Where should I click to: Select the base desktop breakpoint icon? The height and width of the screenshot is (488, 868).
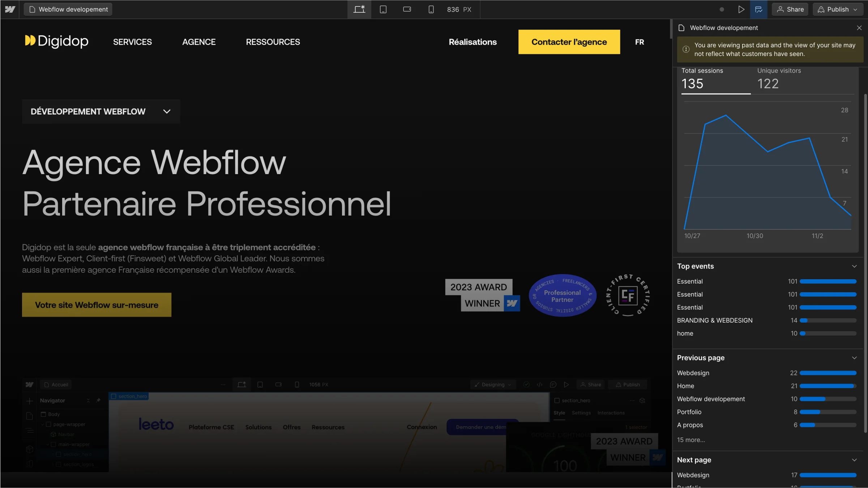pyautogui.click(x=359, y=9)
